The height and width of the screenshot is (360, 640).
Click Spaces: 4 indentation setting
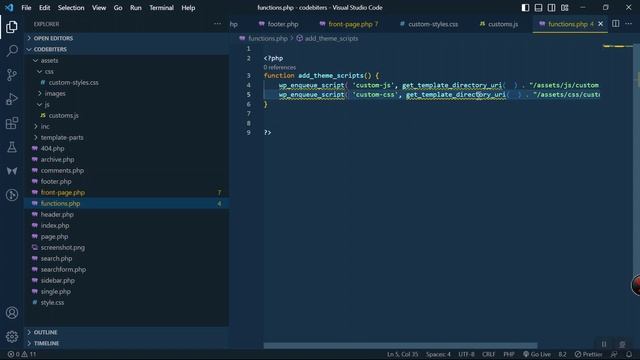[x=438, y=354]
